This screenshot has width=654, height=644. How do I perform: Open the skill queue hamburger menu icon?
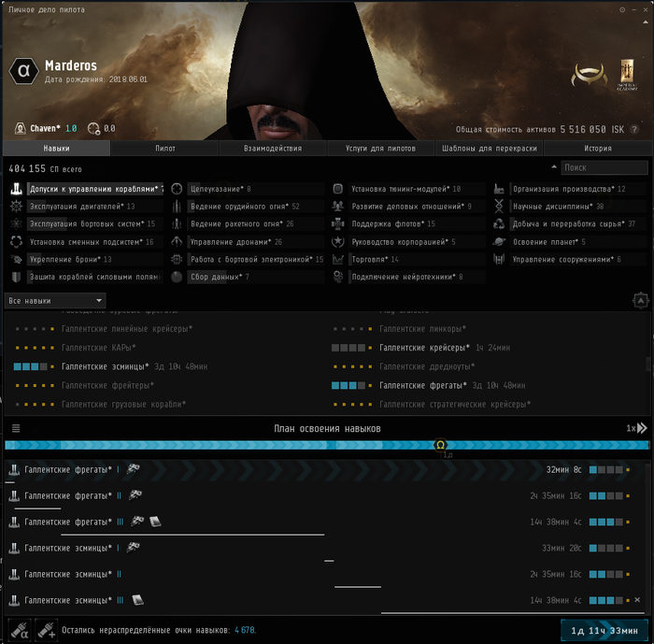(x=15, y=428)
